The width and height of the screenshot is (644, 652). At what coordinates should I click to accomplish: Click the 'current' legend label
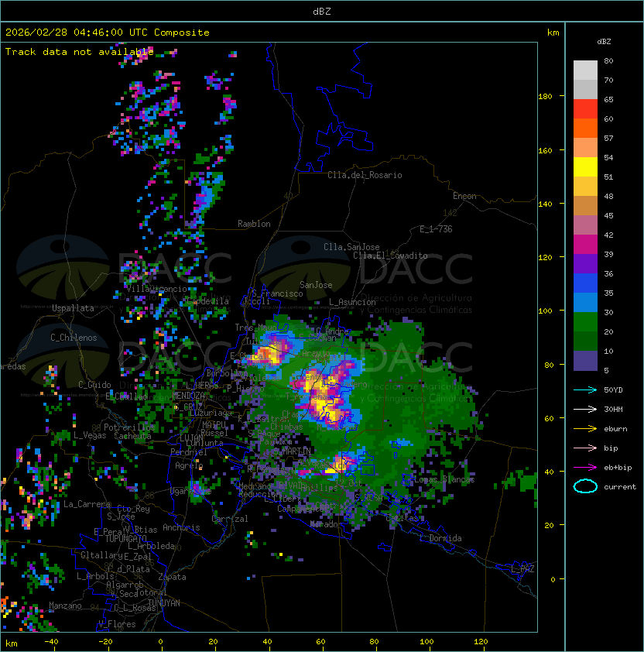(x=620, y=487)
